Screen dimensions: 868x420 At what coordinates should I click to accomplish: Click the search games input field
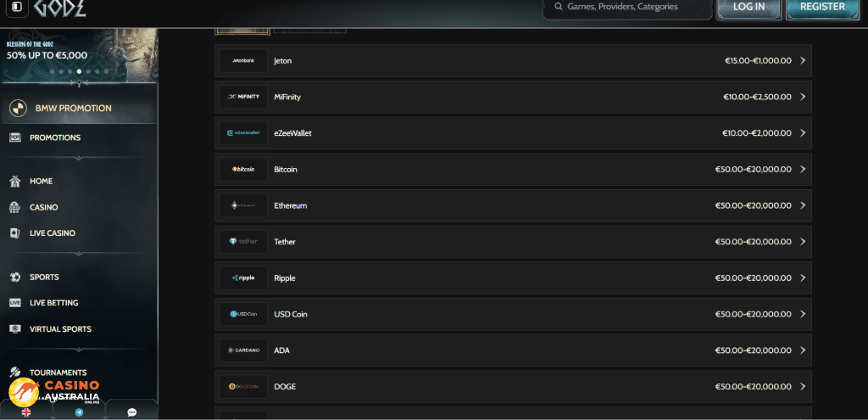click(x=628, y=8)
